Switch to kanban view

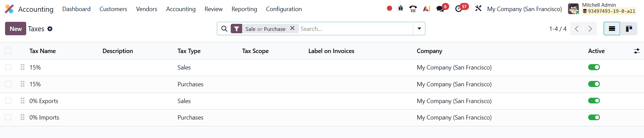[629, 29]
